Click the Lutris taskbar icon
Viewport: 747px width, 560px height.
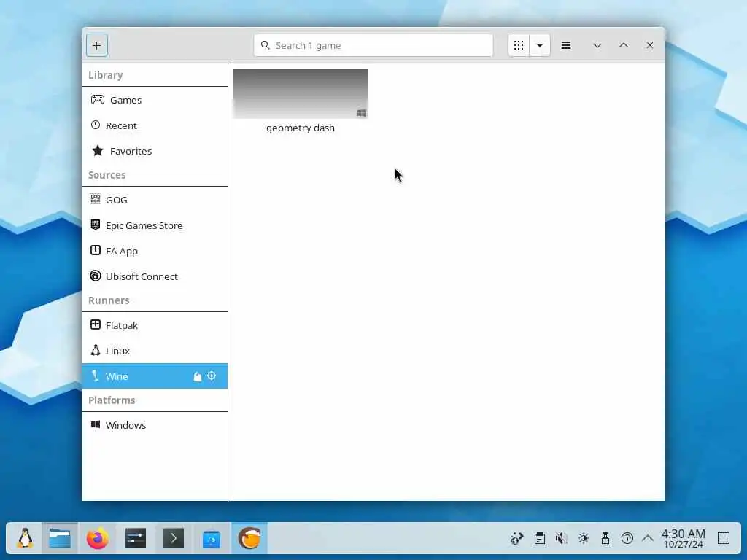point(249,539)
